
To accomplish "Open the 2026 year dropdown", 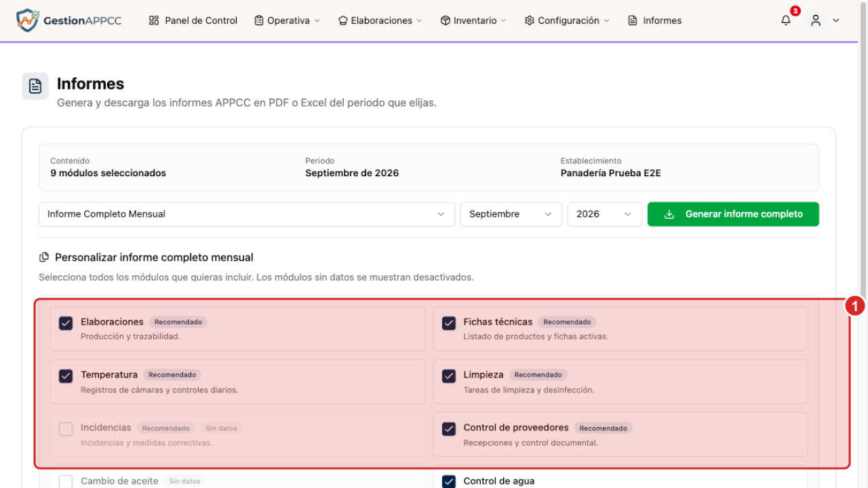I will (x=605, y=214).
